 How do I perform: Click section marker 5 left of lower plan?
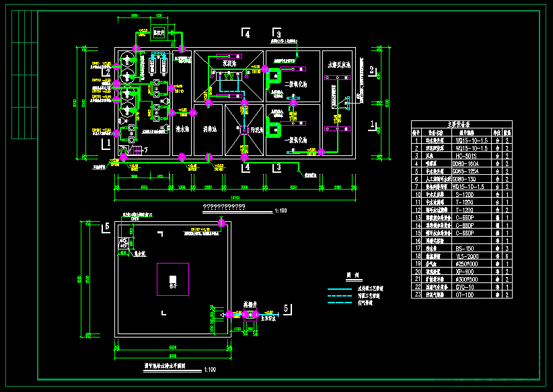point(107,227)
